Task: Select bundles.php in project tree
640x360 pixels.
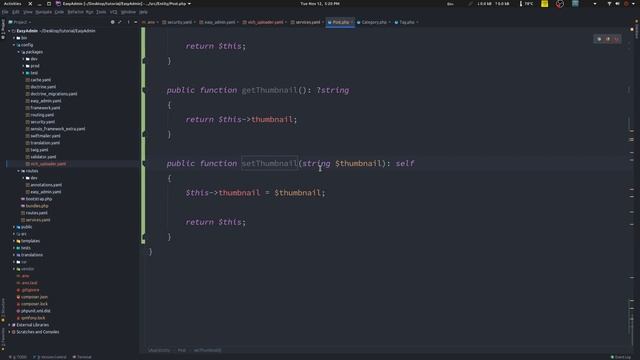Action: [x=37, y=206]
